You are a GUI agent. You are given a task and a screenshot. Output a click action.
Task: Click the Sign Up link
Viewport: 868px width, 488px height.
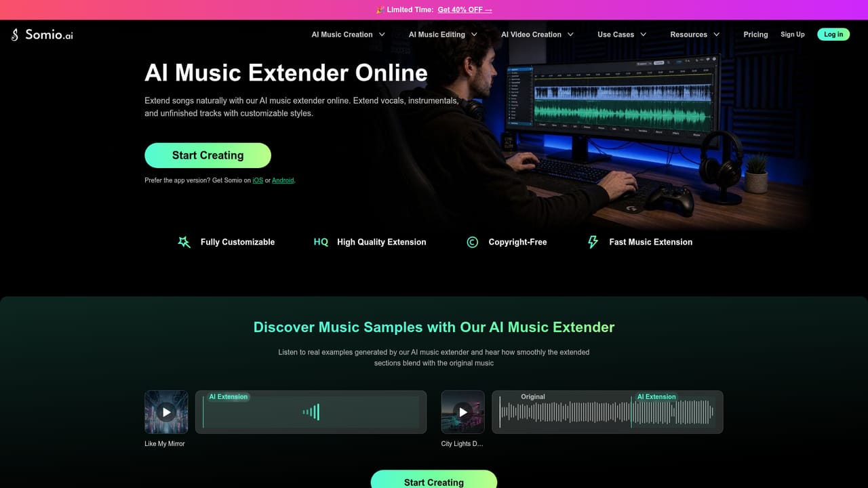click(792, 35)
